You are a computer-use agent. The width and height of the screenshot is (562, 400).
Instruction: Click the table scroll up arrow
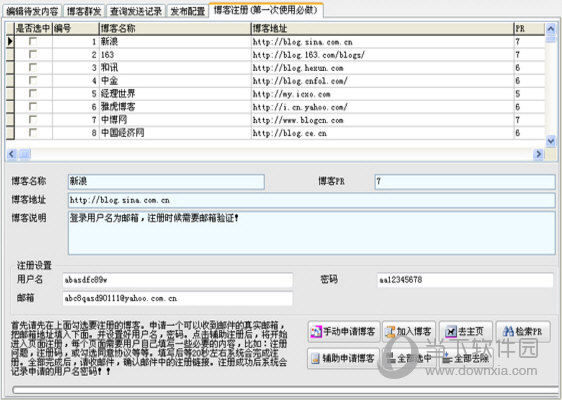[551, 29]
